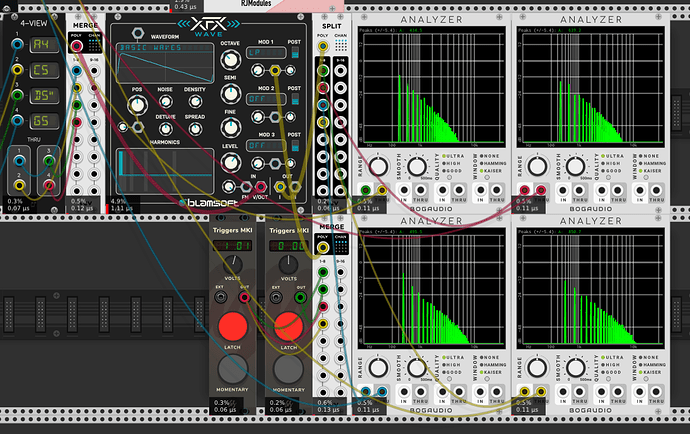Viewport: 690px width, 434px height.
Task: Select the C5 note display in 4-VIEW
Action: [44, 70]
